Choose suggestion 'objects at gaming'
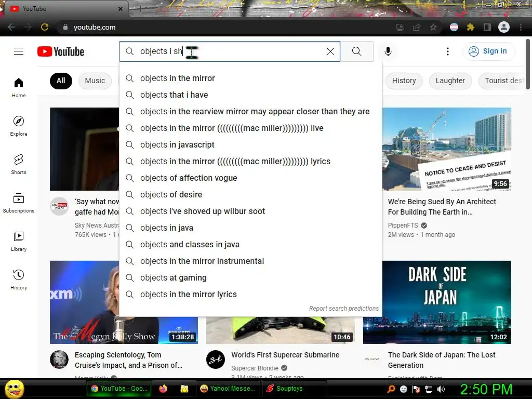Image resolution: width=532 pixels, height=399 pixels. (250, 277)
